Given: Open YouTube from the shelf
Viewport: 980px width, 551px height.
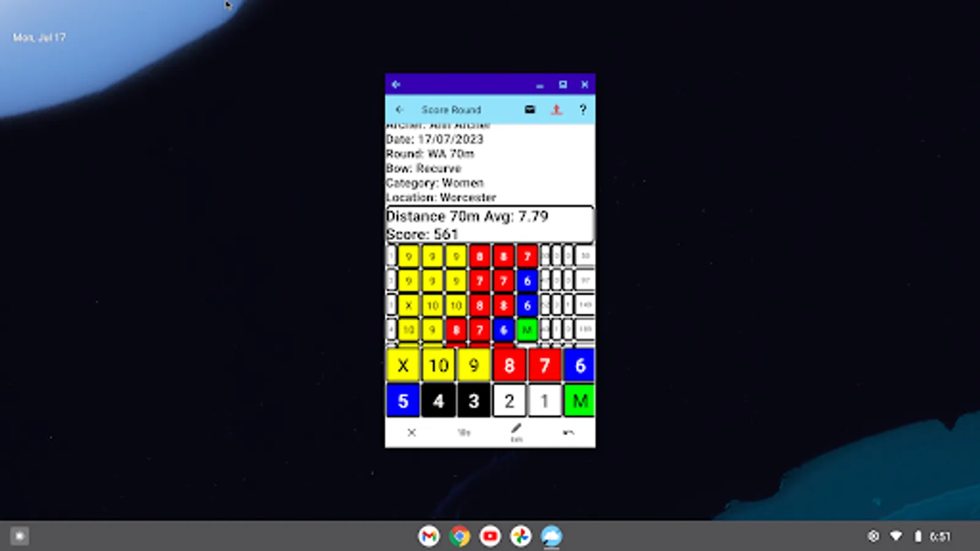Looking at the screenshot, I should click(x=490, y=536).
